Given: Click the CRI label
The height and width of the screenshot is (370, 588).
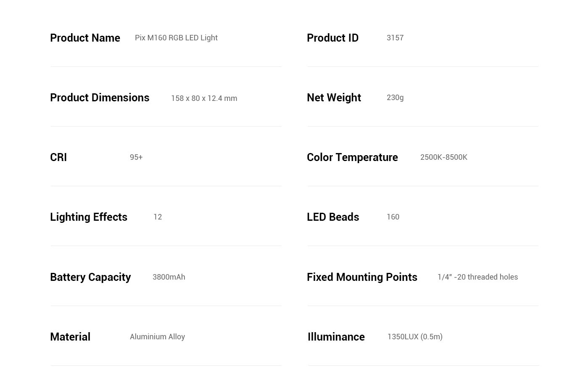Looking at the screenshot, I should tap(58, 157).
